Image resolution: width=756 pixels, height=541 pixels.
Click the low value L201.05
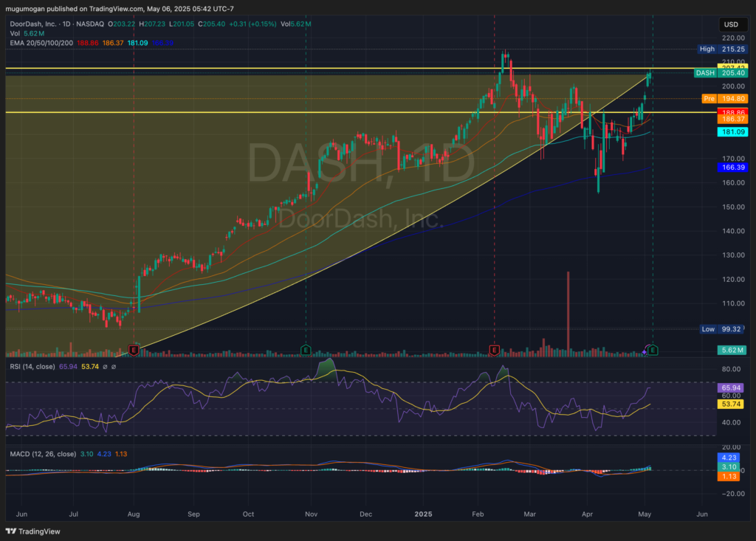click(x=182, y=24)
